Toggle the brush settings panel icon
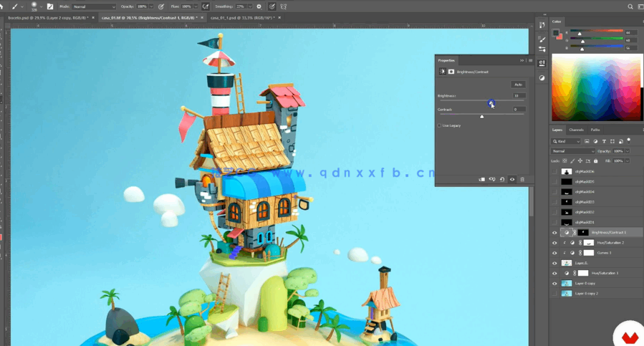This screenshot has width=644, height=346. tap(50, 6)
